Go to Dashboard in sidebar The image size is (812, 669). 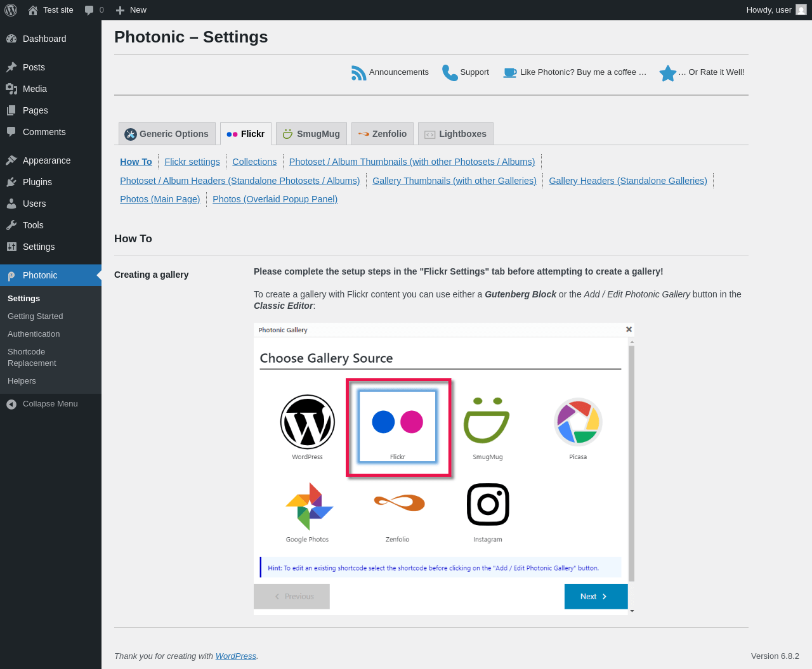point(51,39)
